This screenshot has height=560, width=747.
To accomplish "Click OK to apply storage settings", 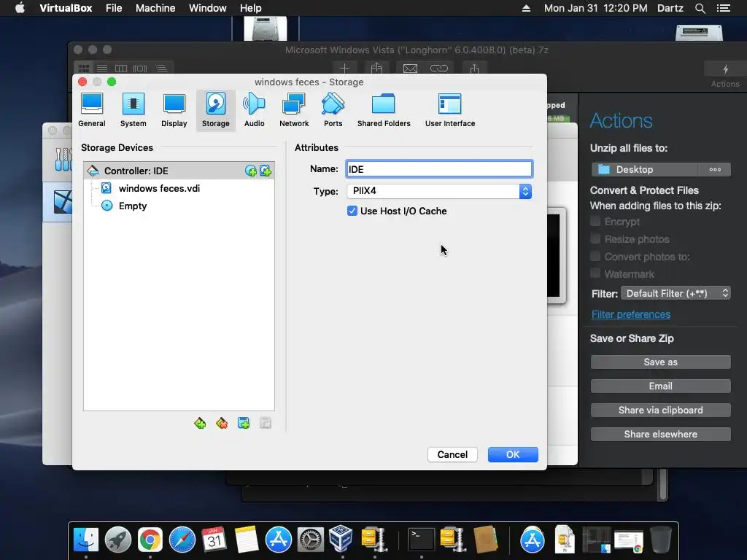I will pyautogui.click(x=513, y=454).
